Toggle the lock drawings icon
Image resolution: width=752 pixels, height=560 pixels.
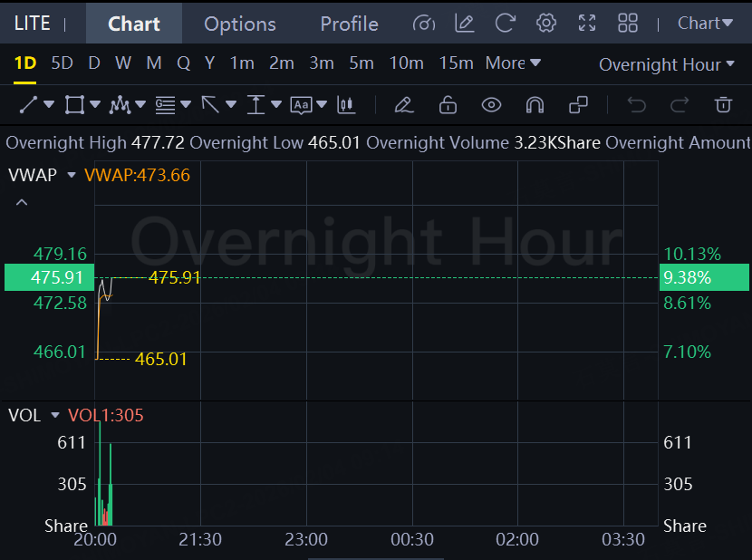[448, 104]
